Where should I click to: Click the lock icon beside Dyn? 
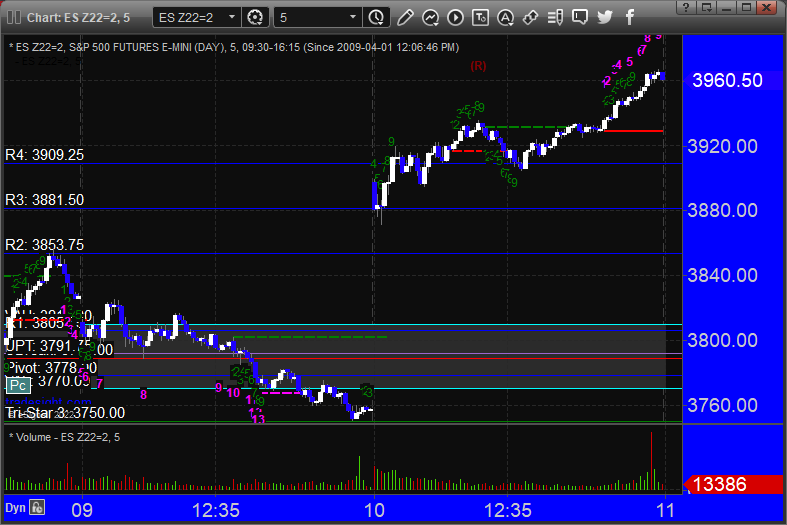coord(37,507)
